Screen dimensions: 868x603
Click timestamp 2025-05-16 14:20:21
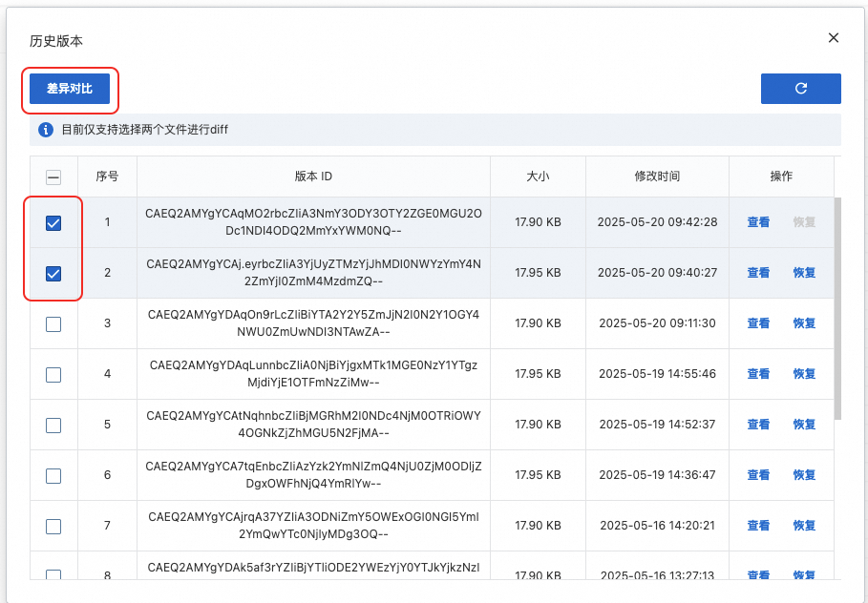657,526
